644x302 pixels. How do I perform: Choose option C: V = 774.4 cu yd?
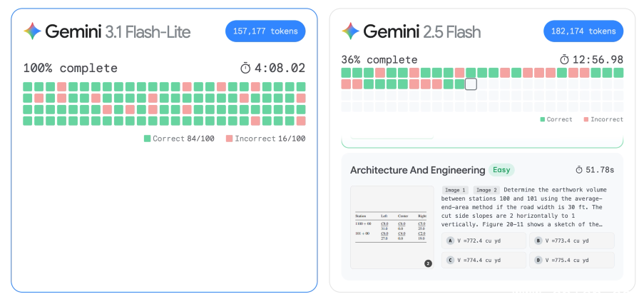point(484,260)
